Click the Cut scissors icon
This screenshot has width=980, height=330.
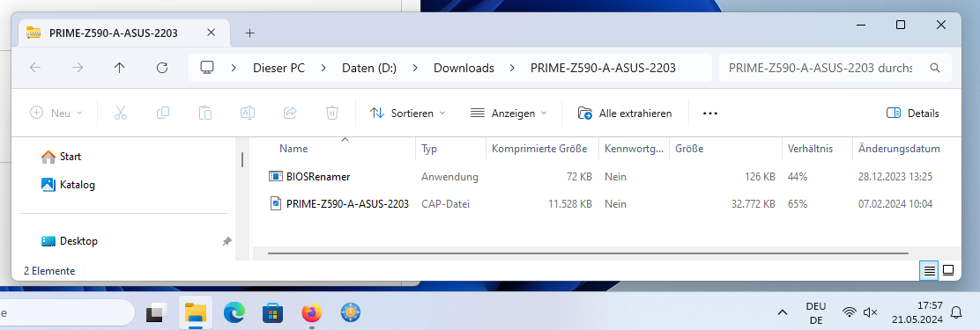[121, 113]
